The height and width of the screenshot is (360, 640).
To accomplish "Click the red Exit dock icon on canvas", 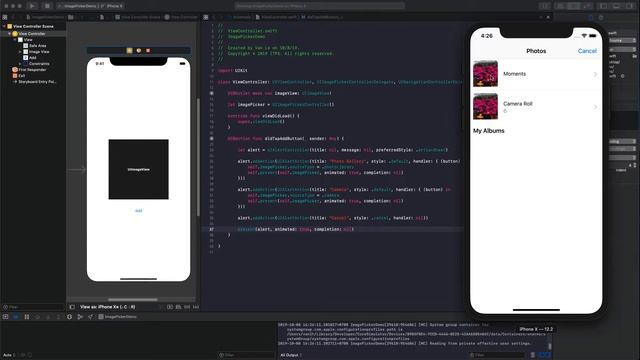I will (x=148, y=51).
